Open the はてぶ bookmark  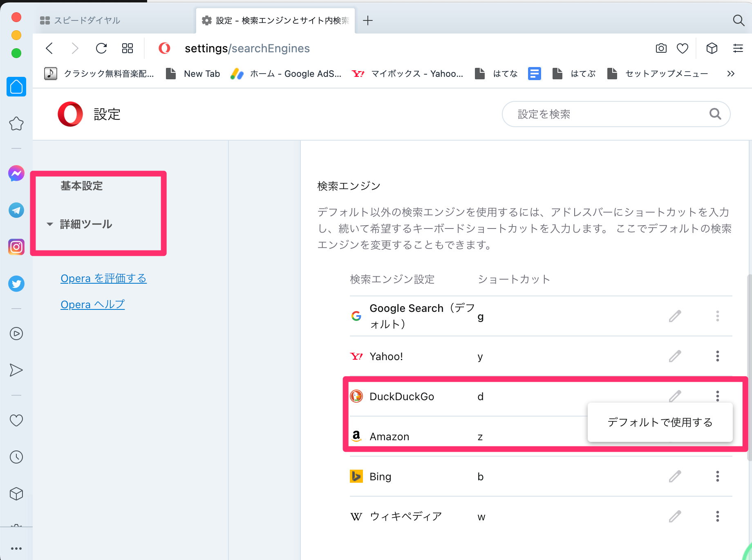[574, 74]
